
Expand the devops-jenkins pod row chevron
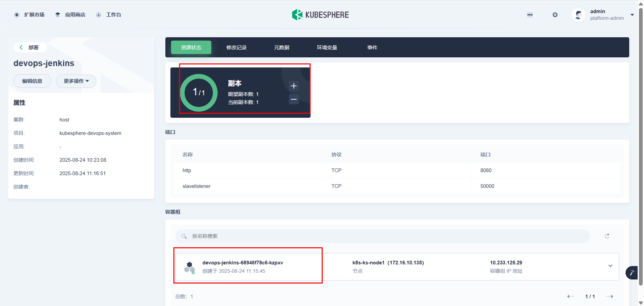tap(610, 266)
